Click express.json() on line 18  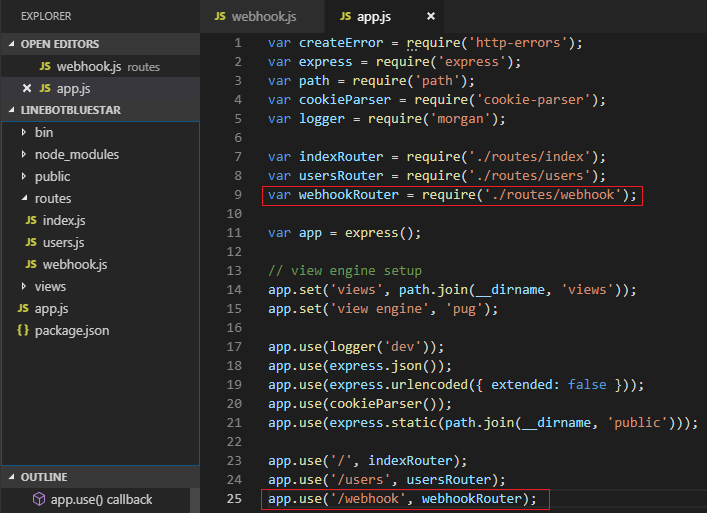pyautogui.click(x=387, y=366)
